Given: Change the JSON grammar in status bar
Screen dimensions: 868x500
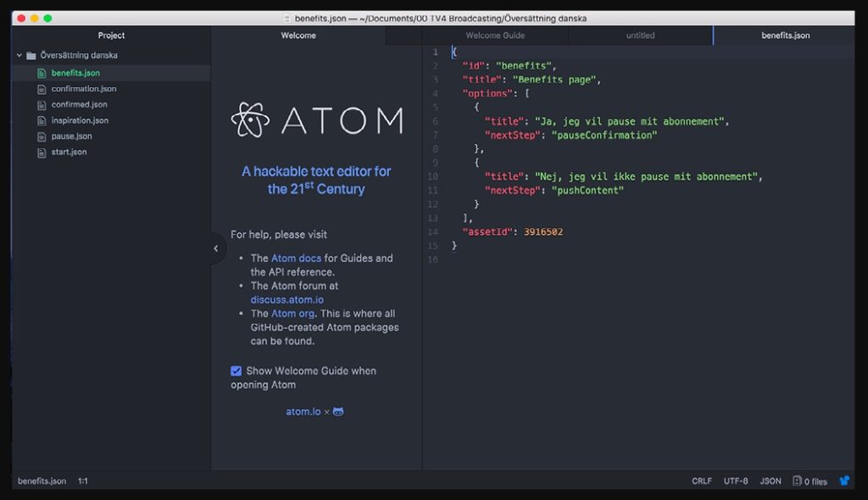Looking at the screenshot, I should click(x=770, y=481).
